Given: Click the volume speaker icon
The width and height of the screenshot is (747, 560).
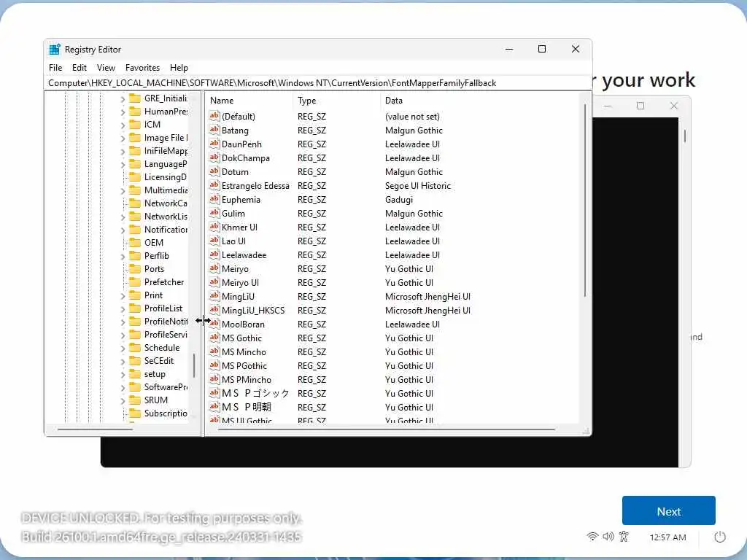Looking at the screenshot, I should coord(608,537).
